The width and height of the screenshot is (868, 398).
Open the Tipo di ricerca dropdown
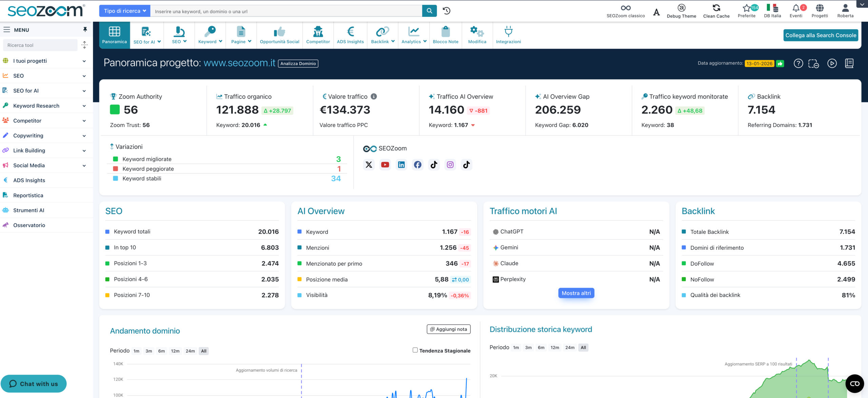click(125, 11)
